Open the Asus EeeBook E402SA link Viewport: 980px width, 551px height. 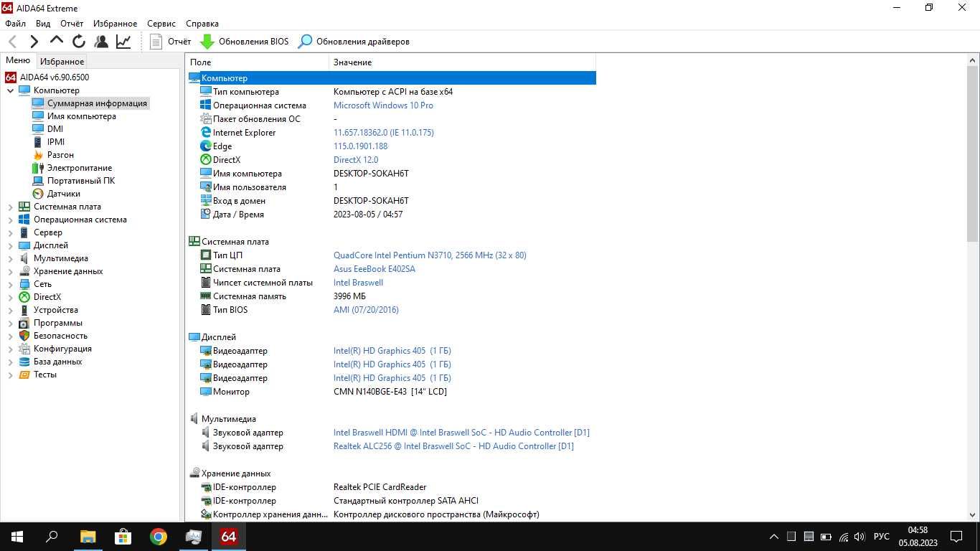[374, 269]
